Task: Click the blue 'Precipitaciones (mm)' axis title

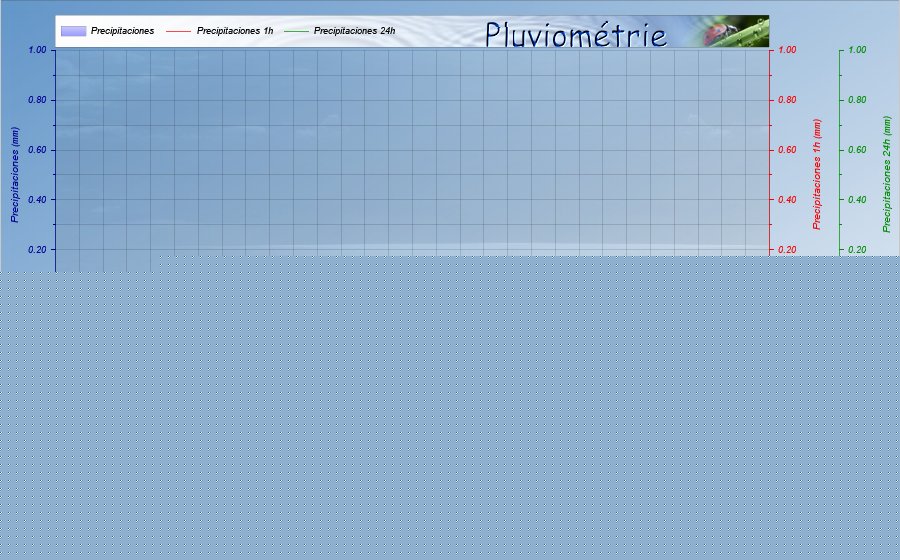Action: [x=15, y=175]
